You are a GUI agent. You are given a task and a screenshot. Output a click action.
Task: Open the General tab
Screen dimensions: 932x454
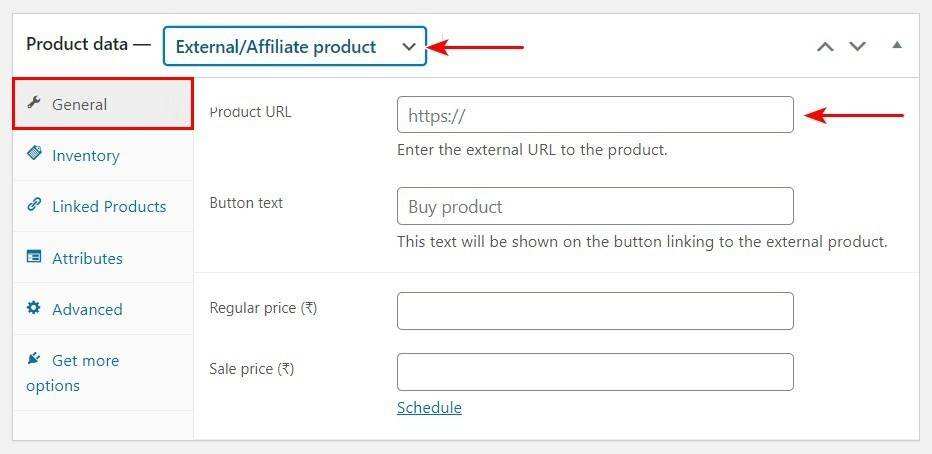click(80, 104)
